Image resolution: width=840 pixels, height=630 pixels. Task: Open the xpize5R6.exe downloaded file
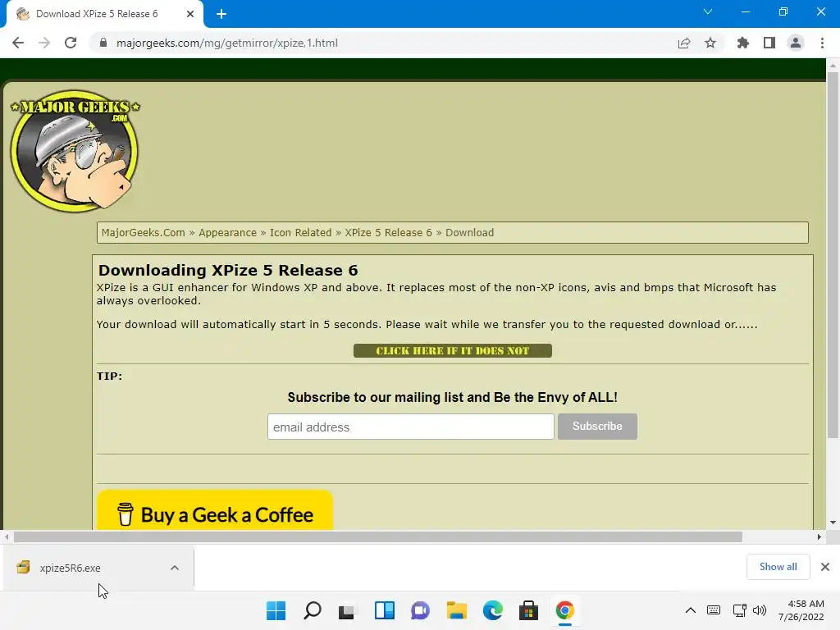[70, 568]
